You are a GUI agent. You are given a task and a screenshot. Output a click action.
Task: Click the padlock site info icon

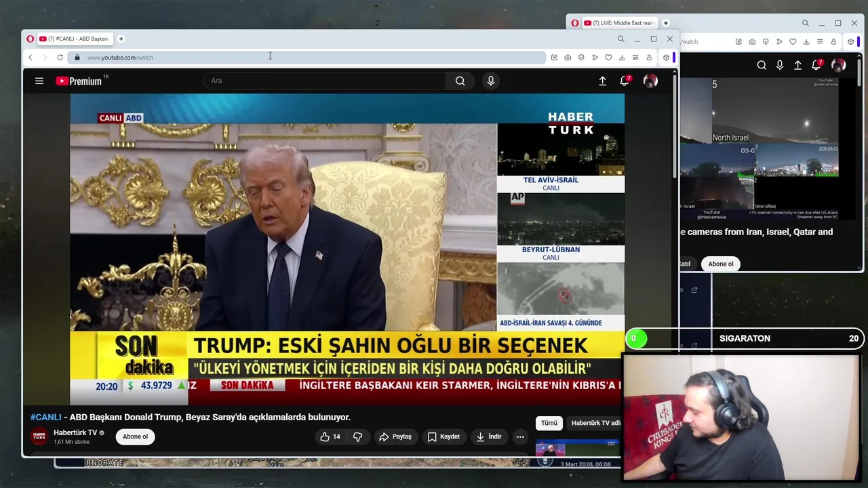coord(77,58)
